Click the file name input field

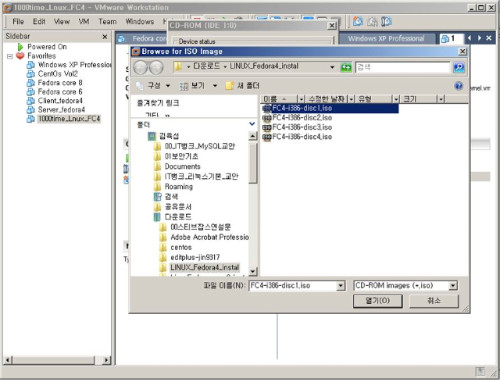(x=293, y=286)
